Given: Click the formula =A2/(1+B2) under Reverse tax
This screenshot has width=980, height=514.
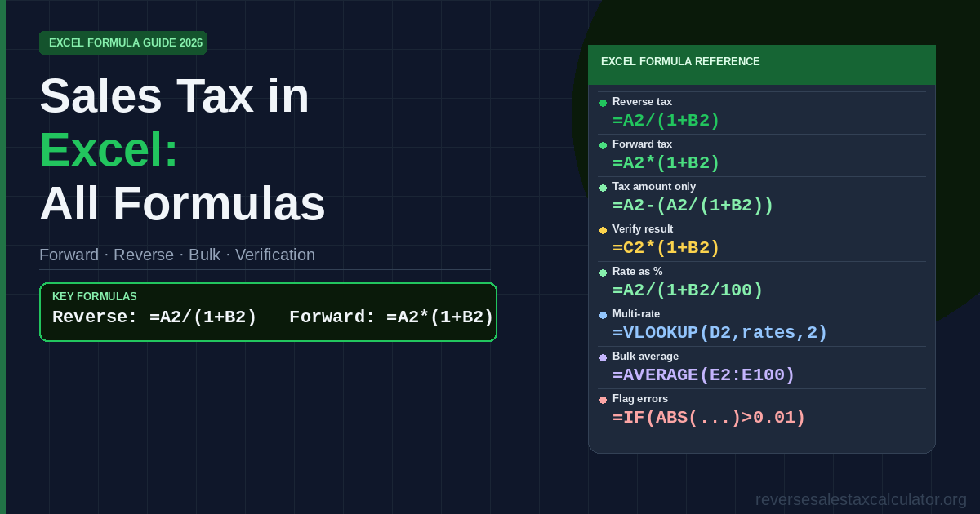Looking at the screenshot, I should pyautogui.click(x=666, y=121).
